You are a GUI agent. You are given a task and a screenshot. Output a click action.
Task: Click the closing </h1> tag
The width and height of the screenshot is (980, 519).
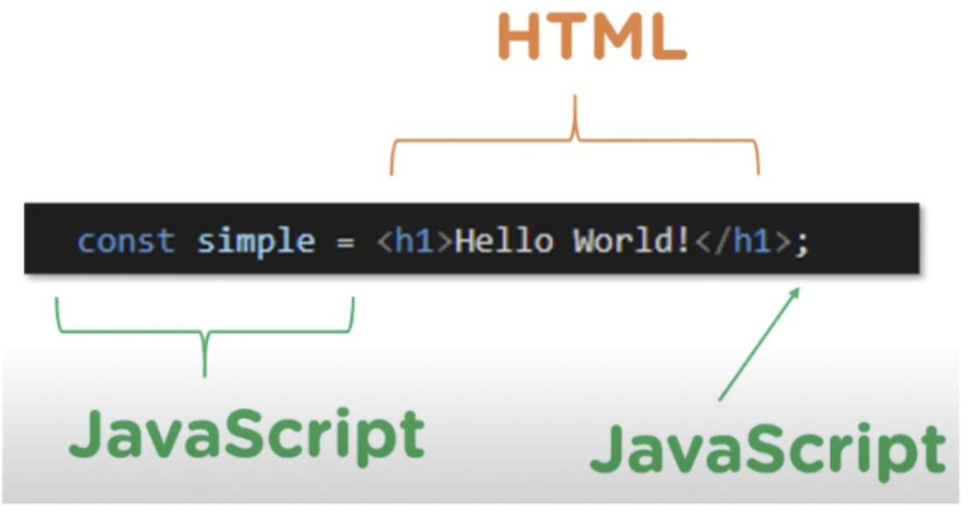743,241
